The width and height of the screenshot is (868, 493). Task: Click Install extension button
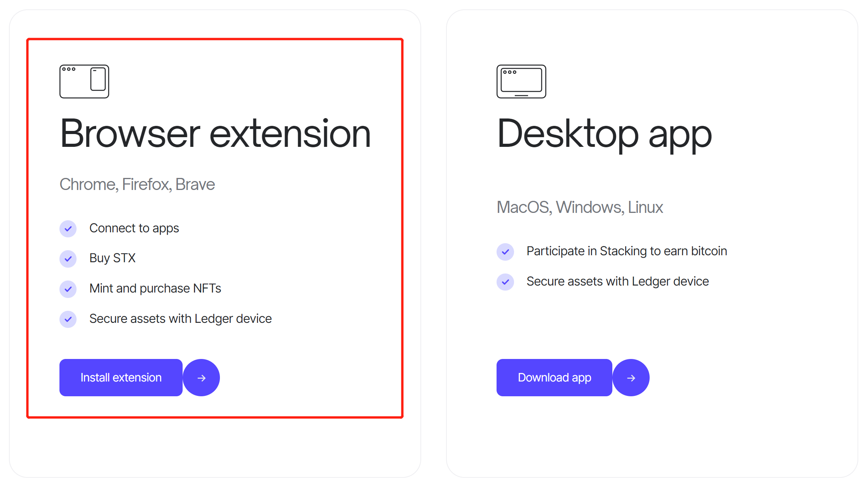coord(120,377)
